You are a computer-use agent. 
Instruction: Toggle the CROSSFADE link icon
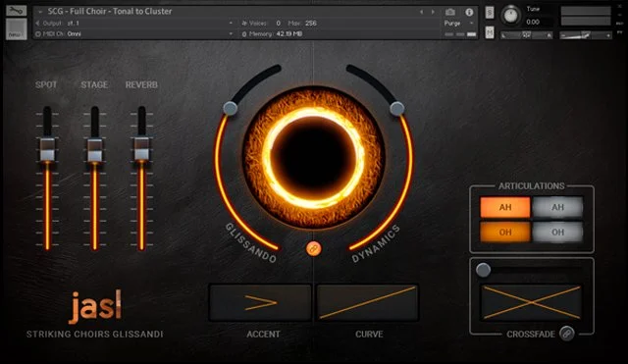[567, 334]
